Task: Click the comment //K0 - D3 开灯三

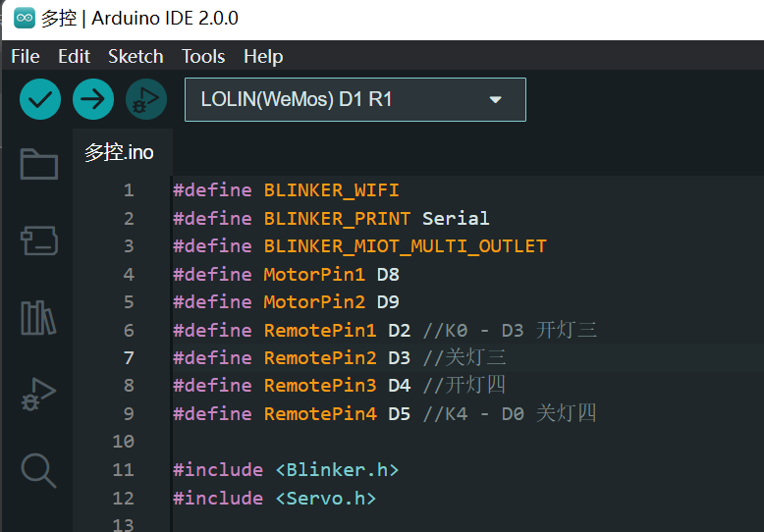Action: pyautogui.click(x=510, y=331)
